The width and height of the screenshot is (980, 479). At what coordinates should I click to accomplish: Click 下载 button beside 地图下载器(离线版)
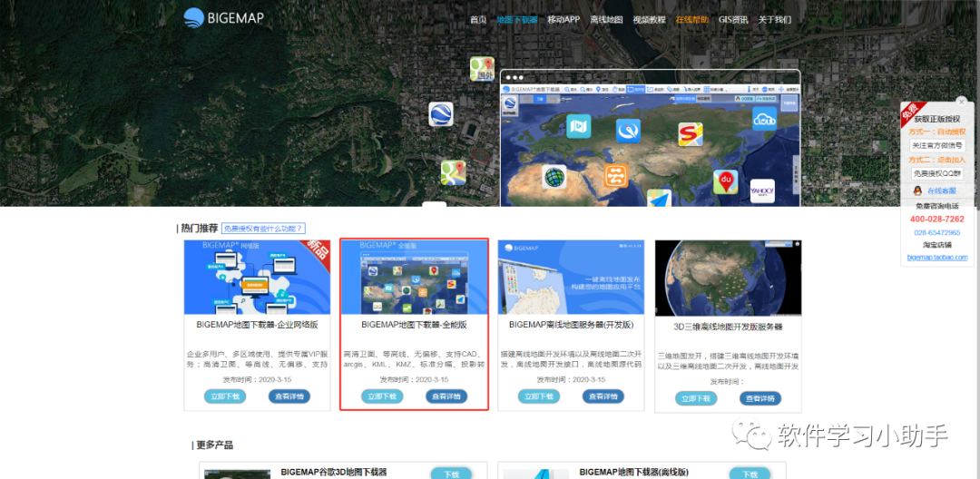[x=750, y=474]
